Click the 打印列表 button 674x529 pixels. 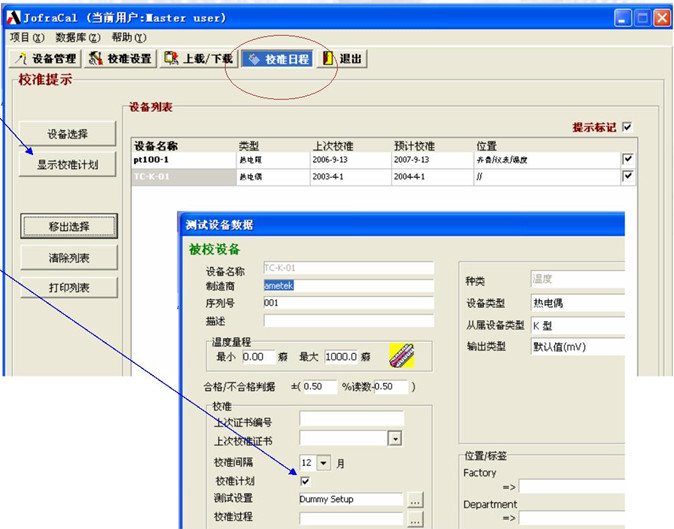click(69, 287)
